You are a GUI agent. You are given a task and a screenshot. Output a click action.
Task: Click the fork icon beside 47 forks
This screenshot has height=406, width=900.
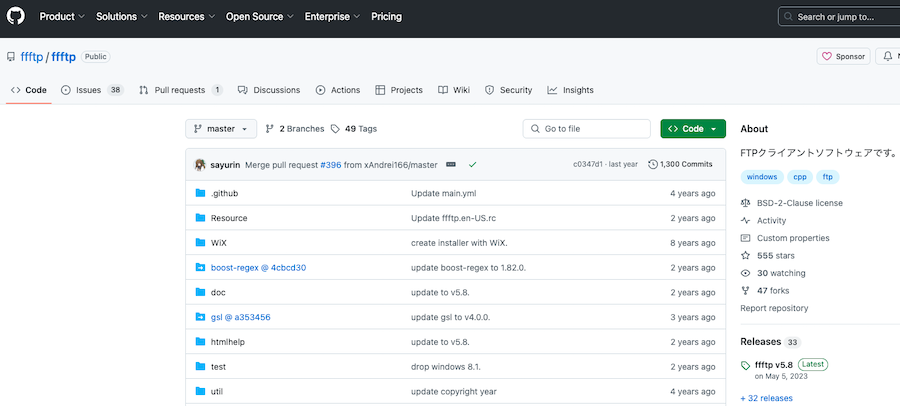[x=746, y=291]
